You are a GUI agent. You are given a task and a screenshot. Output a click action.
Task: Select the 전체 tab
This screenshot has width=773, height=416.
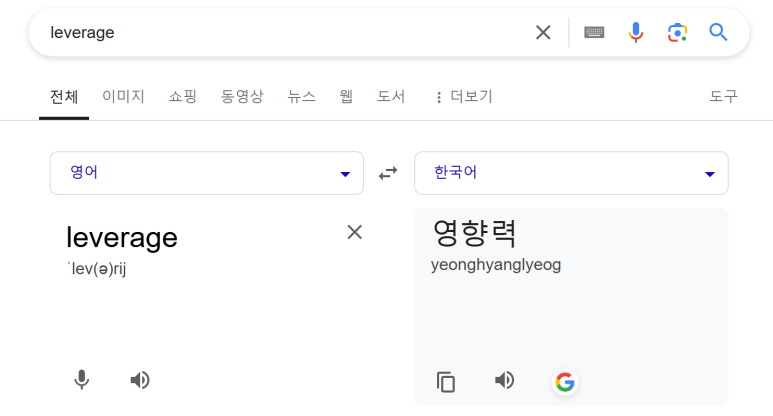click(x=64, y=97)
